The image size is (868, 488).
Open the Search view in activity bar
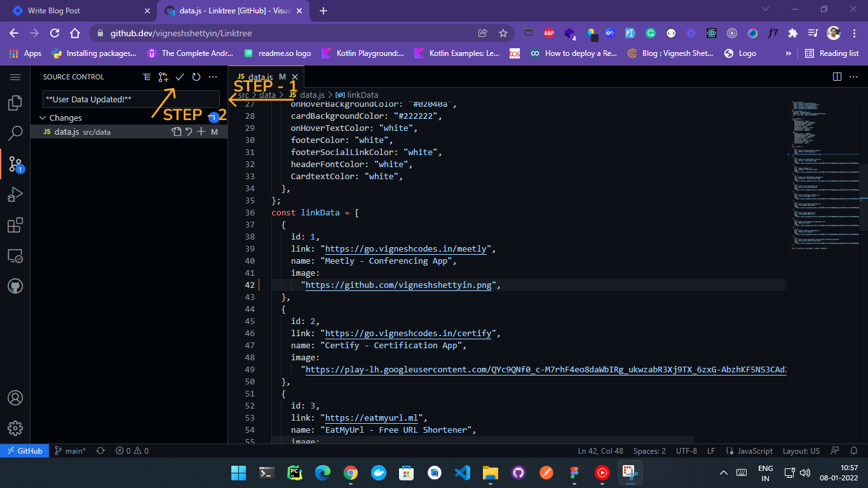(x=15, y=133)
